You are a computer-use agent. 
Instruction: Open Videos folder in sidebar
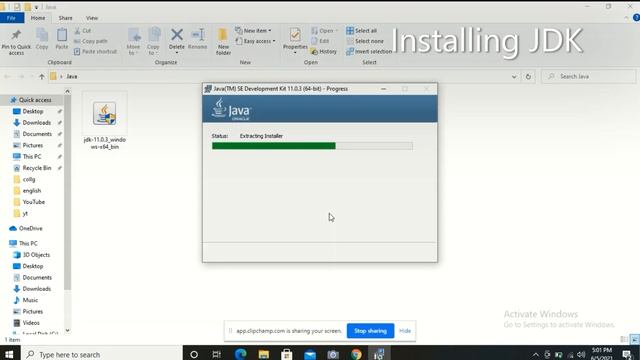(x=31, y=323)
